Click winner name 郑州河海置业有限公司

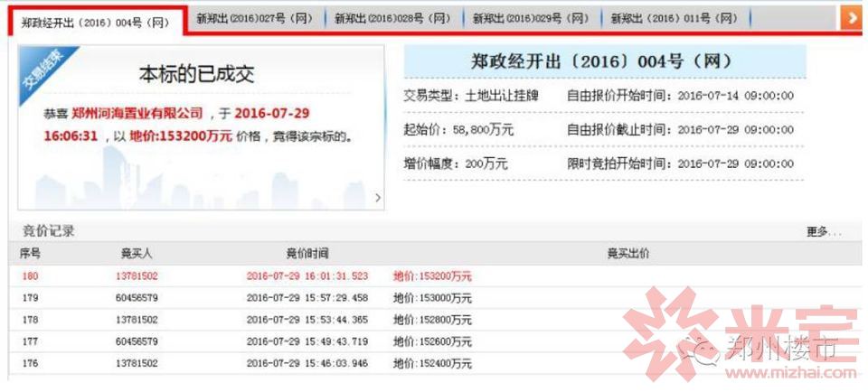coord(137,113)
